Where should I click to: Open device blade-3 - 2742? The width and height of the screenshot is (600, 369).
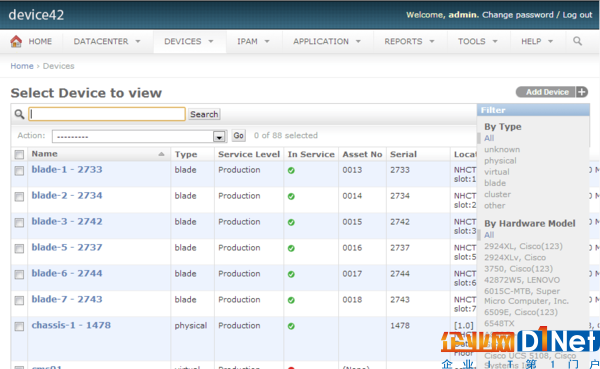[67, 222]
